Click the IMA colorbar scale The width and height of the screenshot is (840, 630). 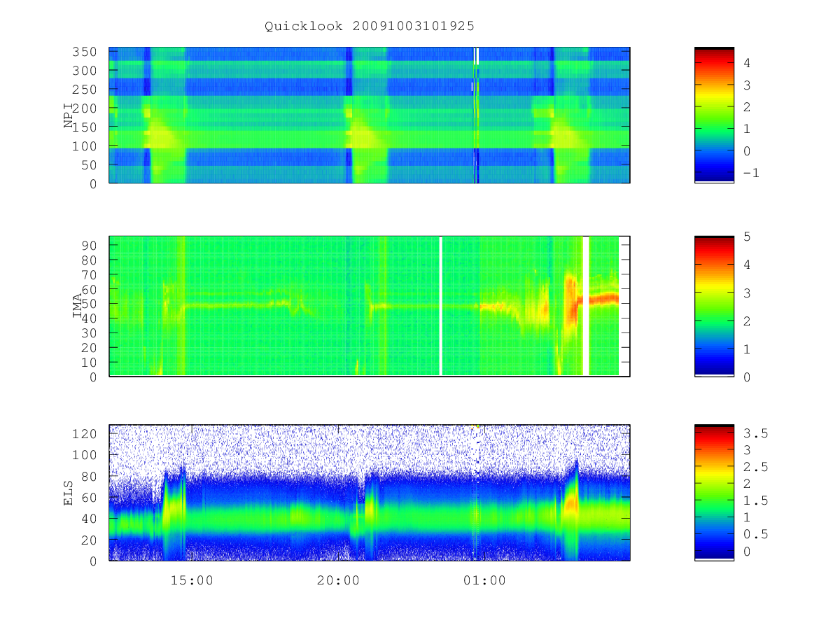[714, 306]
